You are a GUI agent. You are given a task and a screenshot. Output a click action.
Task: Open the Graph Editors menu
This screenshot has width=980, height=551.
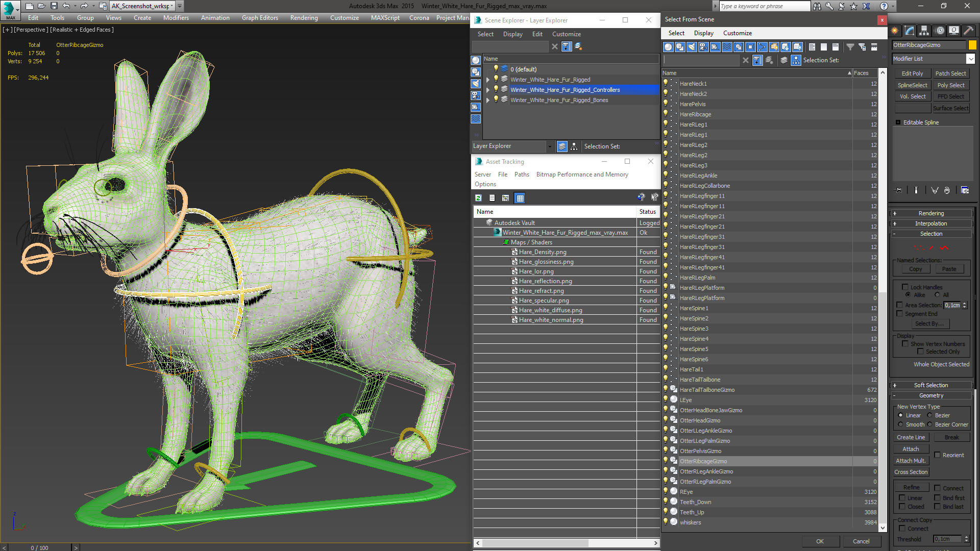click(x=260, y=18)
